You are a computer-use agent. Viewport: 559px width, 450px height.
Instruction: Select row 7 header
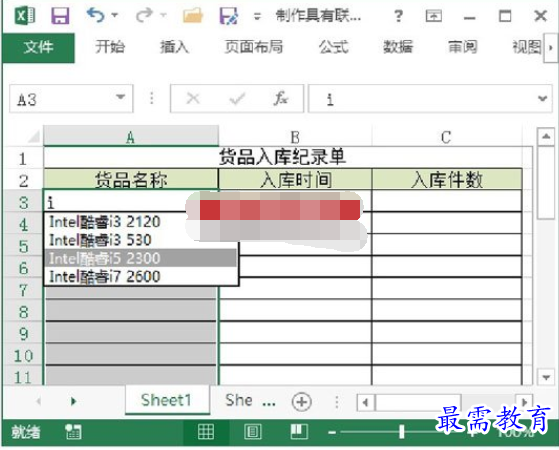(x=23, y=290)
